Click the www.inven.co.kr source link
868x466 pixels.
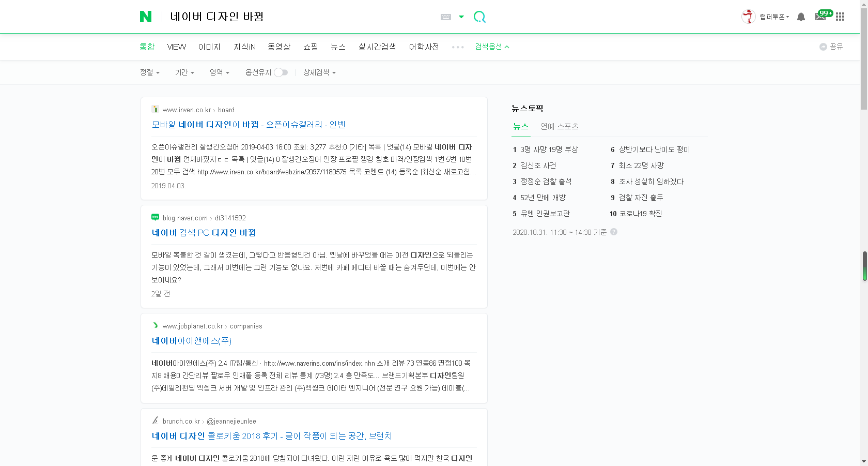click(187, 110)
